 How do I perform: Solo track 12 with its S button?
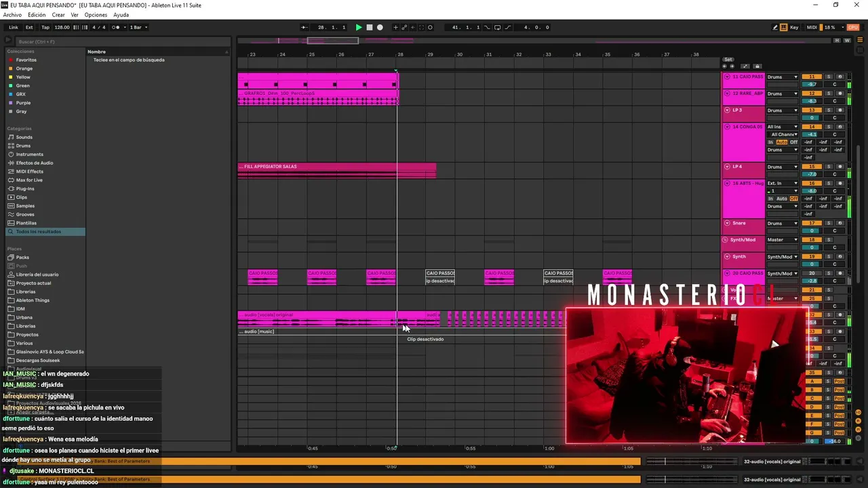828,94
